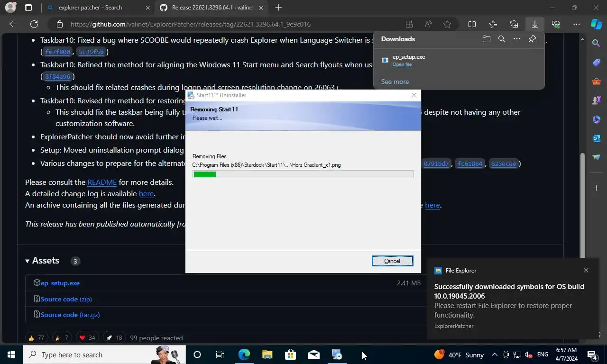Click See more in Downloads panel
Image resolution: width=607 pixels, height=364 pixels.
coord(395,82)
